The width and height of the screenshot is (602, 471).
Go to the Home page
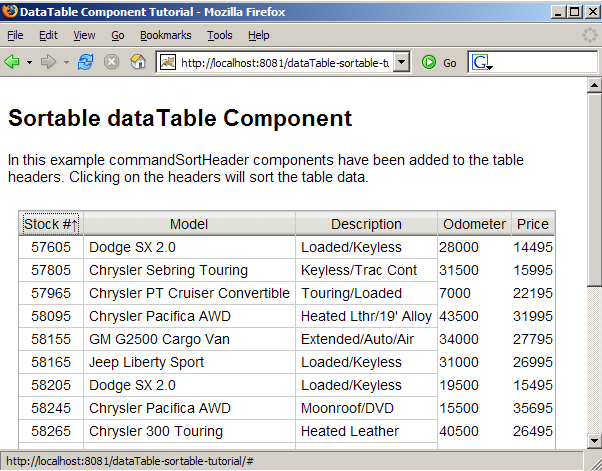coord(139,62)
